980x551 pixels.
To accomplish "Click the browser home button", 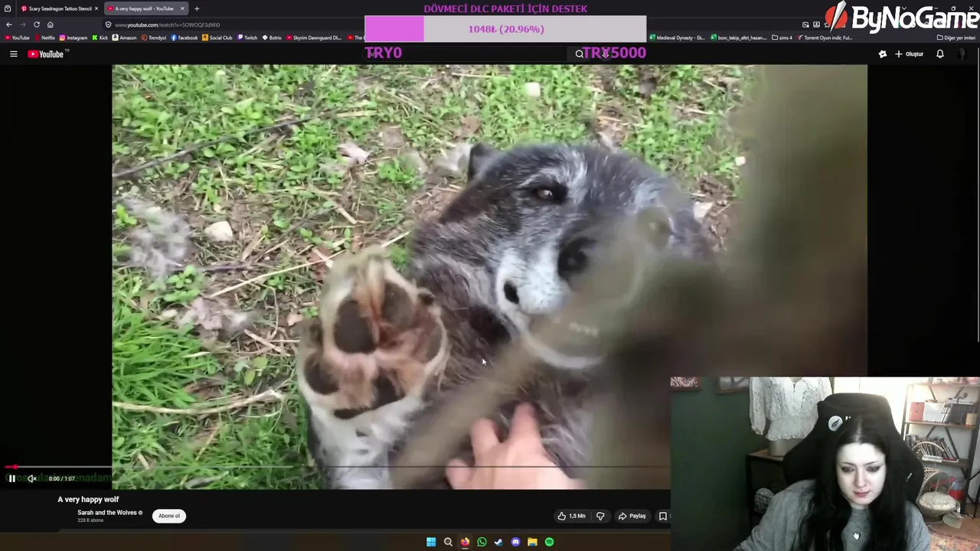I will [50, 24].
